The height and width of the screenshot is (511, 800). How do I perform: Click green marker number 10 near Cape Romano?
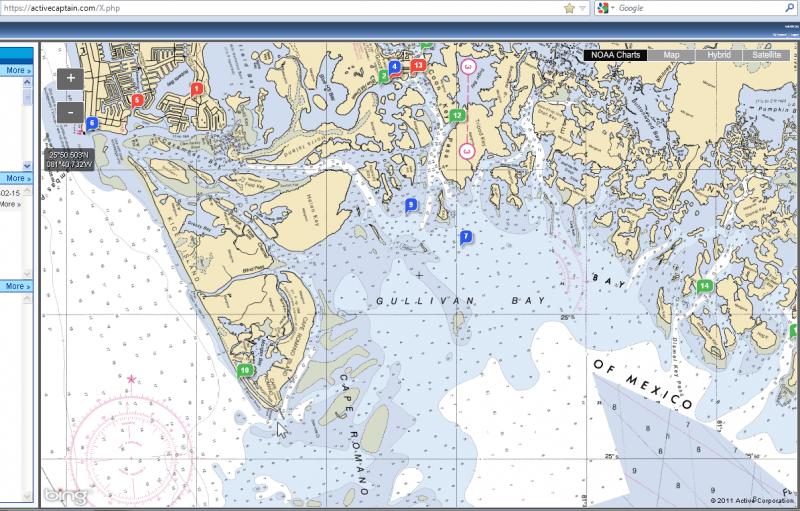tap(245, 370)
